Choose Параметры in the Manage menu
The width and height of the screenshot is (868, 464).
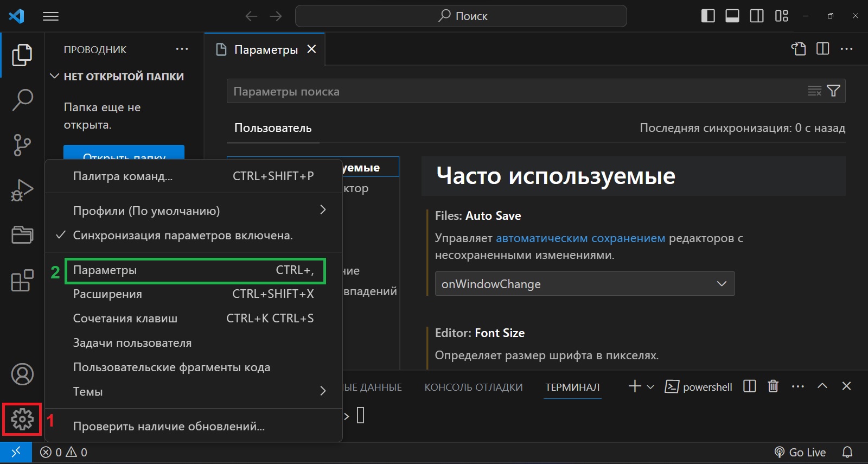(x=195, y=270)
